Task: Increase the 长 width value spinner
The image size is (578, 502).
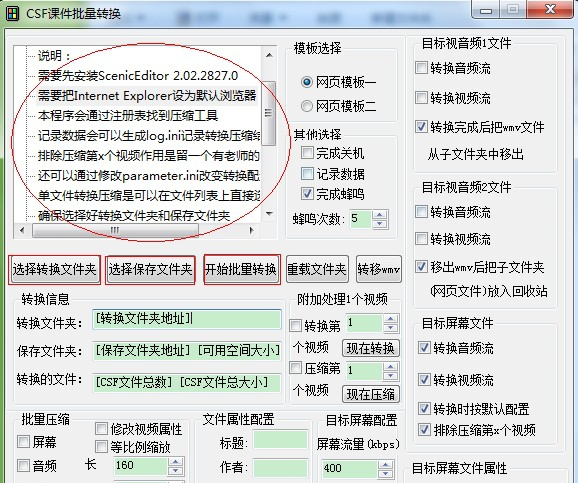Action: [175, 462]
